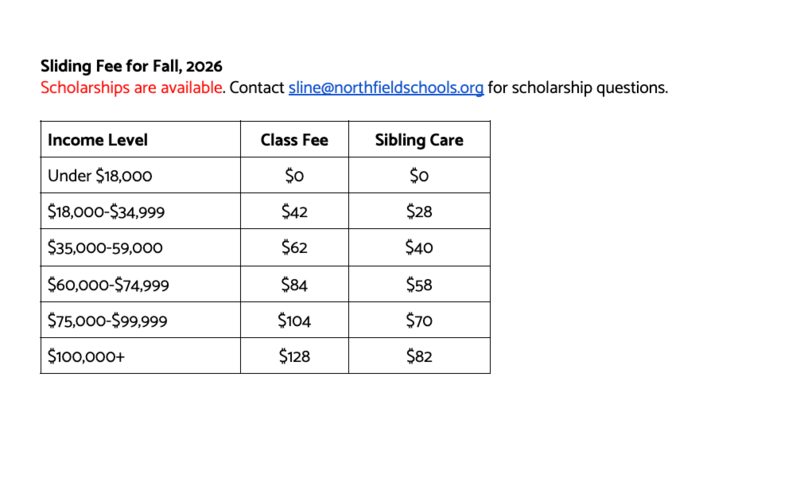Select the 'Sliding Fee for Fall, 2026' heading
The image size is (800, 482).
[x=132, y=66]
